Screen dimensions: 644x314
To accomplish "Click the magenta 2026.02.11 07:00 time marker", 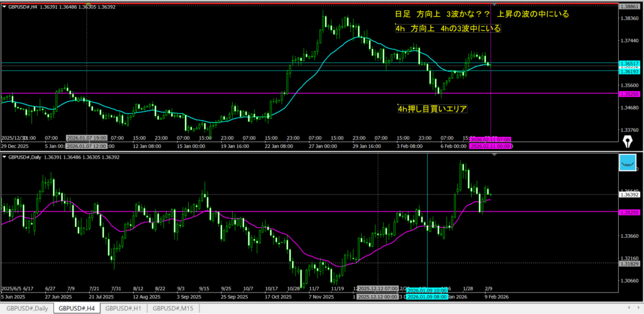I will click(x=491, y=140).
